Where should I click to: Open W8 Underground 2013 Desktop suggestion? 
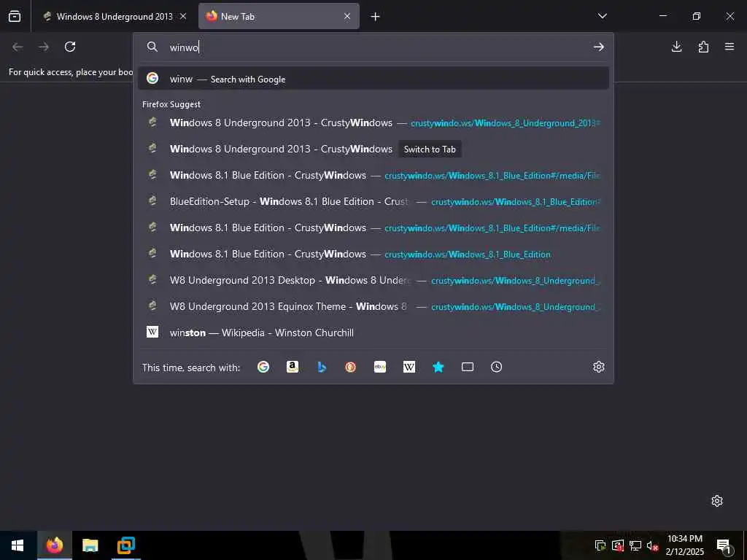[x=373, y=281]
